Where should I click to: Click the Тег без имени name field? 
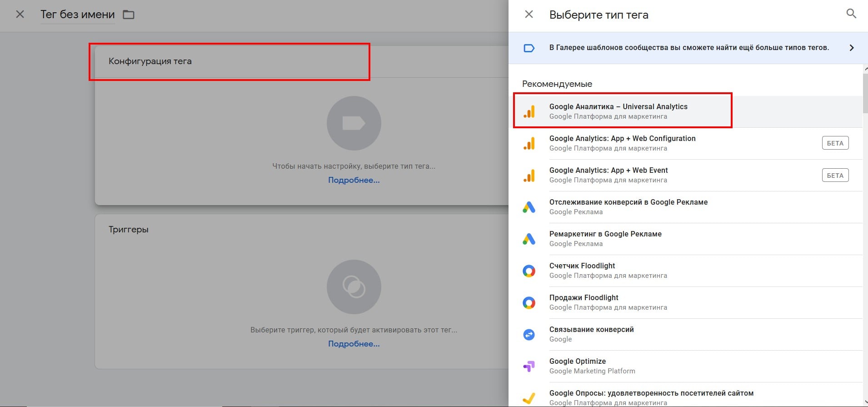[x=77, y=15]
